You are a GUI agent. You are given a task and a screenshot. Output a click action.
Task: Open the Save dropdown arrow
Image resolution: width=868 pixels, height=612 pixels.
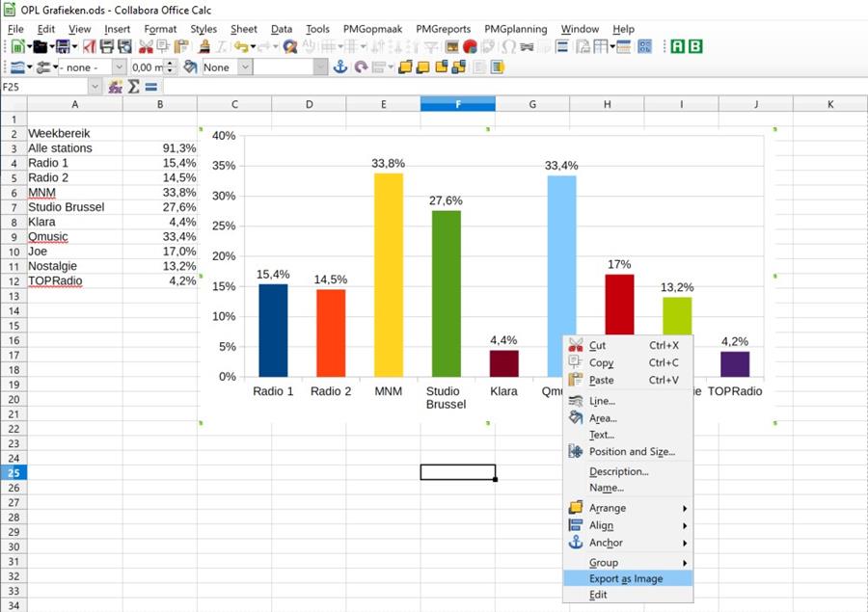74,46
